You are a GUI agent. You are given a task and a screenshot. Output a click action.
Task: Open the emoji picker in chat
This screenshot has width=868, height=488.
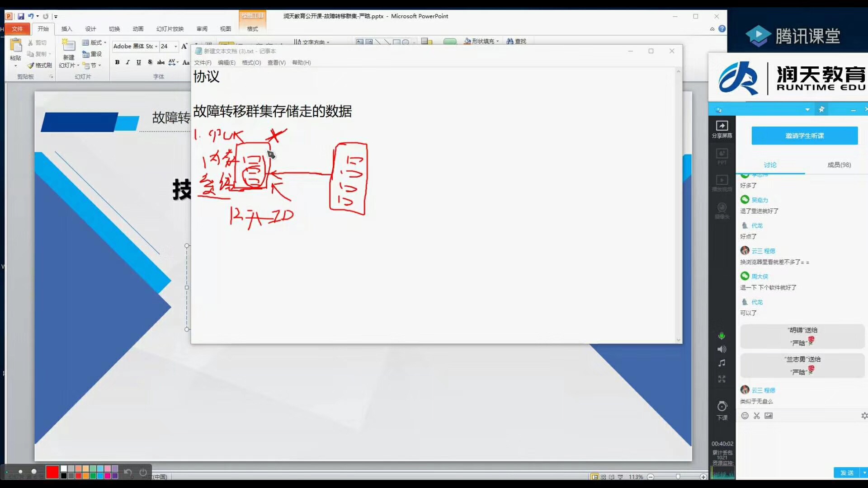coord(745,416)
